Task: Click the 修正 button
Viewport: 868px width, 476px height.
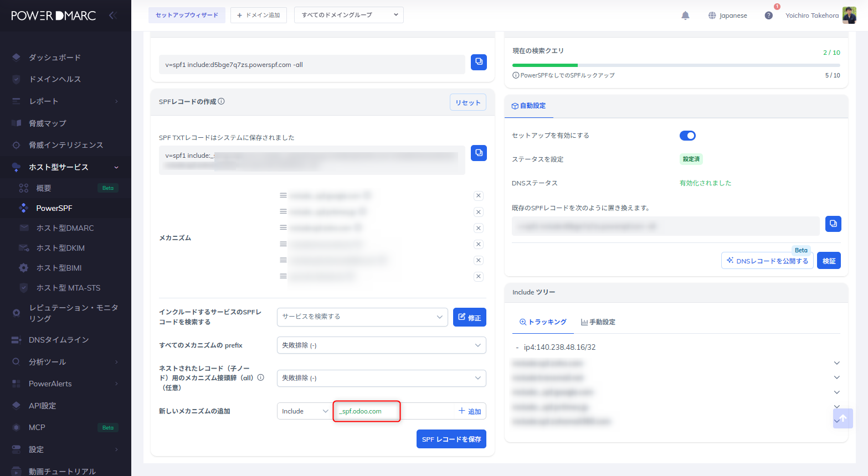Action: pos(470,317)
